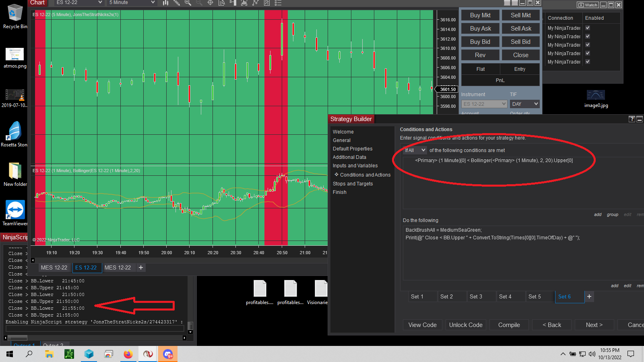Uncheck Enabled for third My NinjaTrader connection
This screenshot has height=362, width=644.
pos(588,45)
